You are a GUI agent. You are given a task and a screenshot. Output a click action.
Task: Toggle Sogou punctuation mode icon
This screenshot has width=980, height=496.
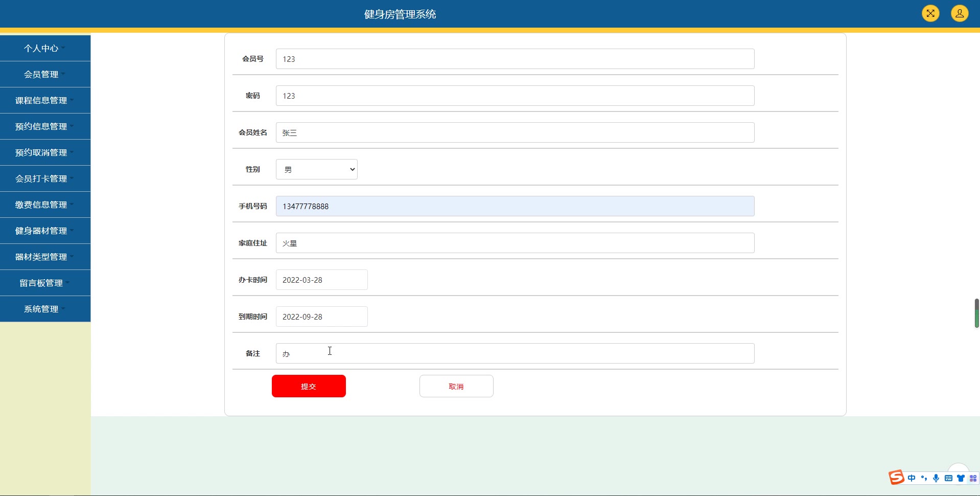pyautogui.click(x=924, y=478)
